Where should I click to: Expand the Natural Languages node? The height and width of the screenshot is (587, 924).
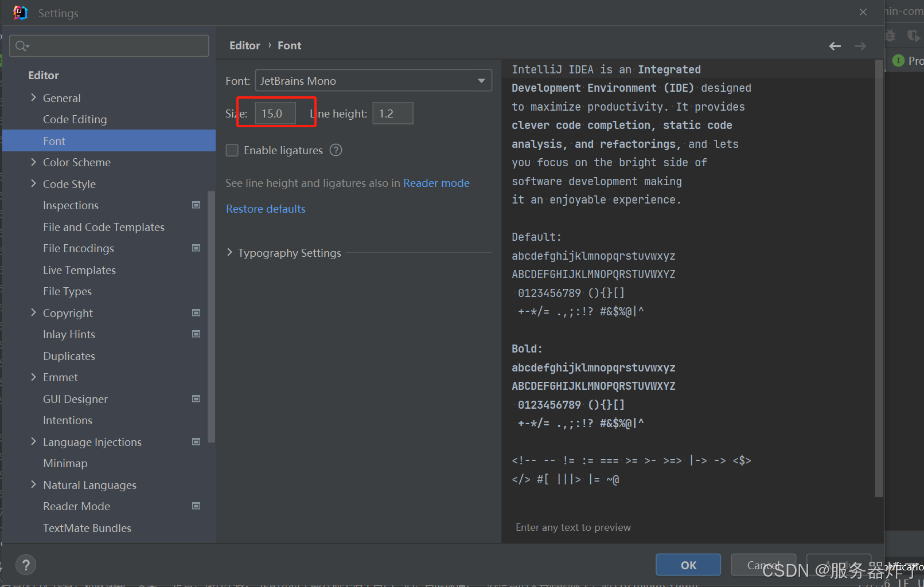33,485
